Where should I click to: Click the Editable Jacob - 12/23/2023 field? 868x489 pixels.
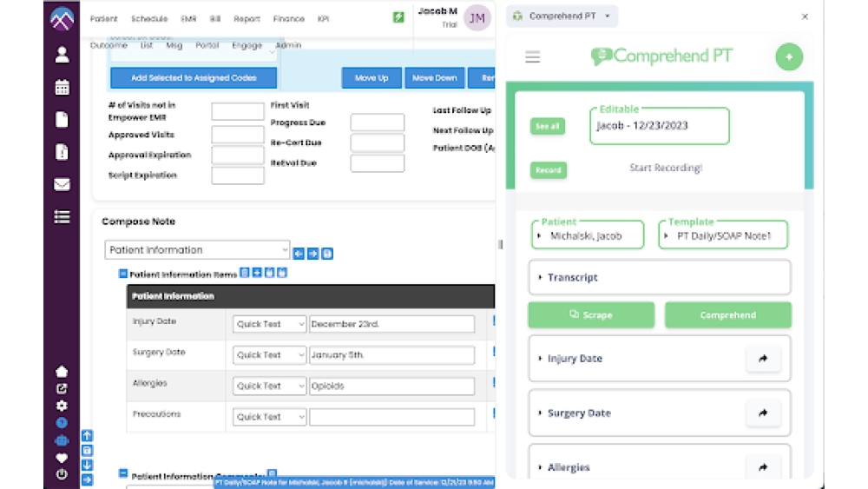click(660, 126)
